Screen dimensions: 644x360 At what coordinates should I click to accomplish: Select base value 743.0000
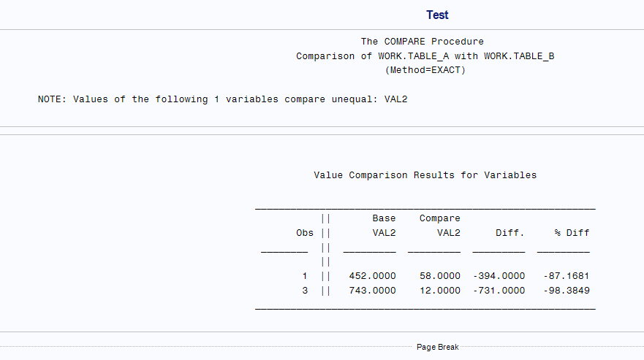(x=372, y=291)
